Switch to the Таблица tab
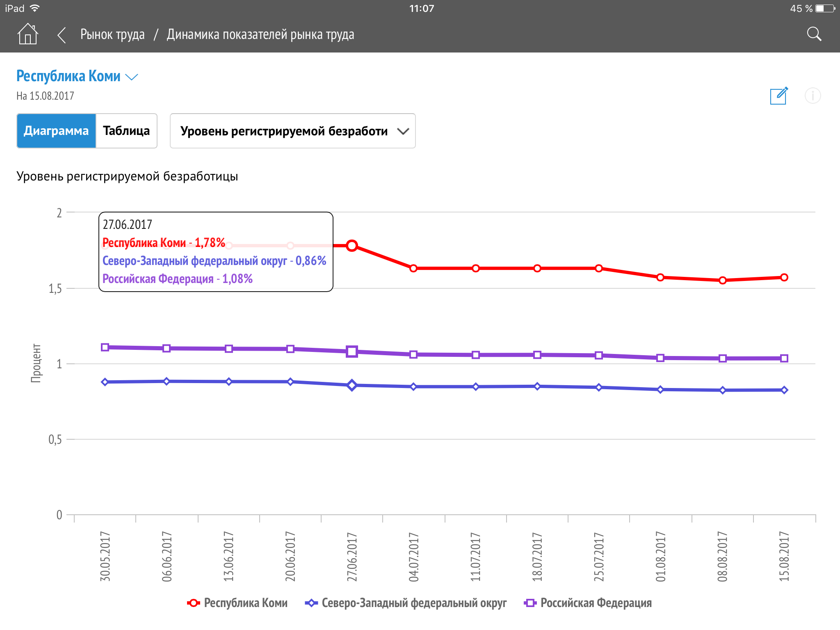This screenshot has width=840, height=630. click(x=126, y=131)
